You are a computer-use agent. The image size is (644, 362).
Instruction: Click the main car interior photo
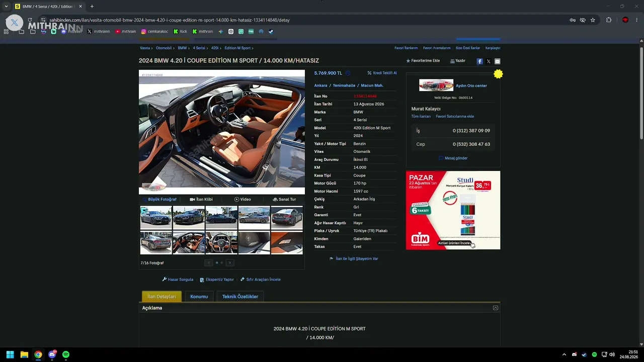222,132
